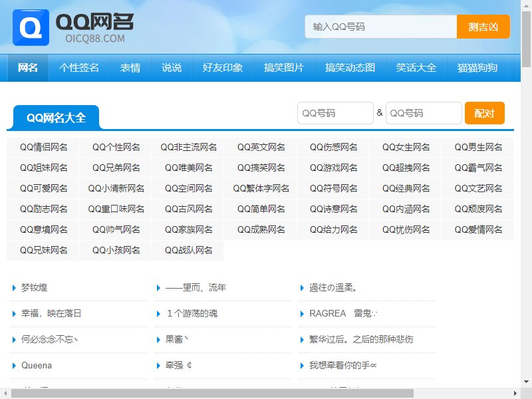
Task: Open the QQ超拽网名 category
Action: [x=406, y=168]
